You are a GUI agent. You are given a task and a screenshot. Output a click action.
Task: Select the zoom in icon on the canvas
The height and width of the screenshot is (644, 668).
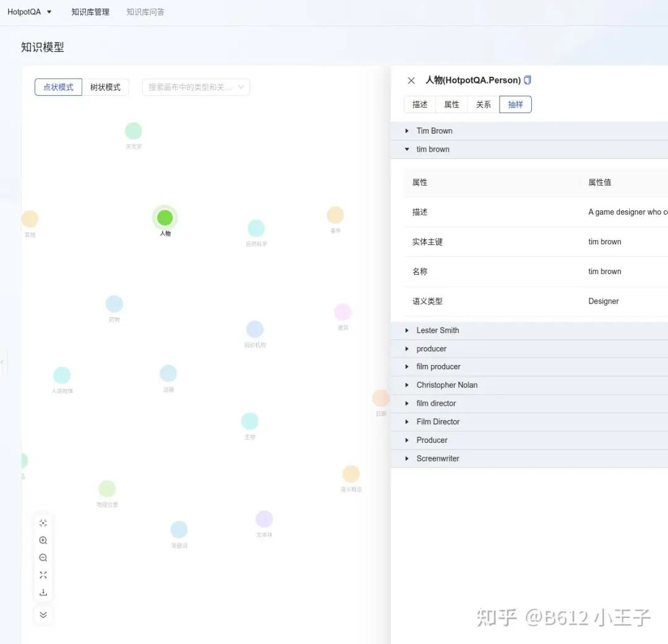(x=43, y=539)
